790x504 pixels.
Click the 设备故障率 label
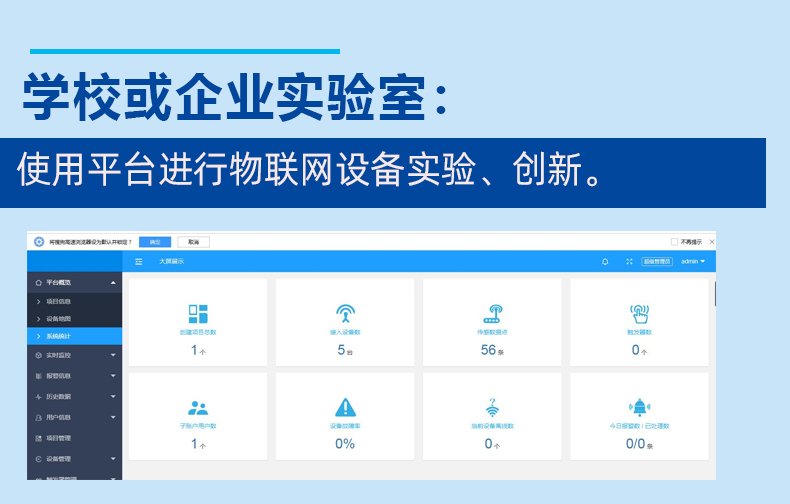tap(345, 426)
